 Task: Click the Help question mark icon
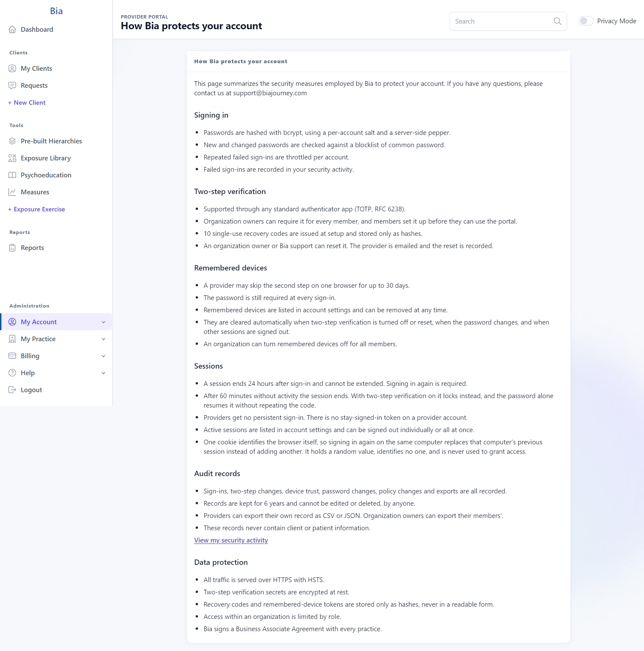(12, 373)
